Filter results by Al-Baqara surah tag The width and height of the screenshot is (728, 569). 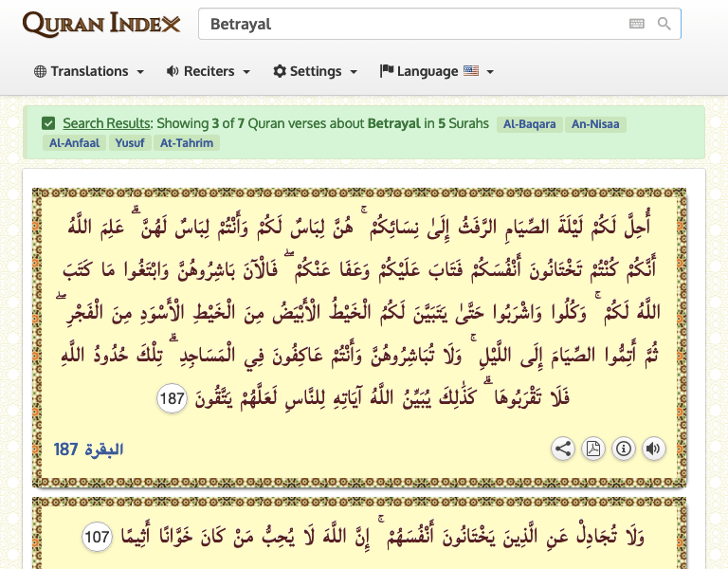(530, 124)
